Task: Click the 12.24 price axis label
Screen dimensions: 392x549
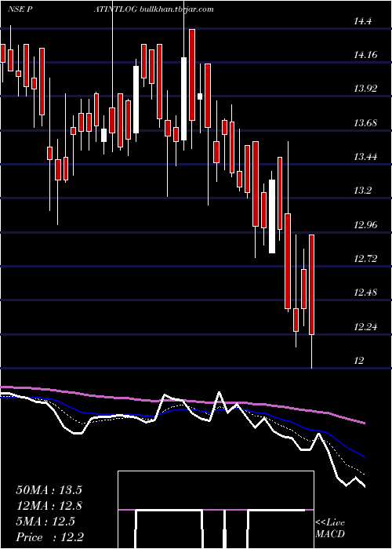Action: click(x=365, y=327)
